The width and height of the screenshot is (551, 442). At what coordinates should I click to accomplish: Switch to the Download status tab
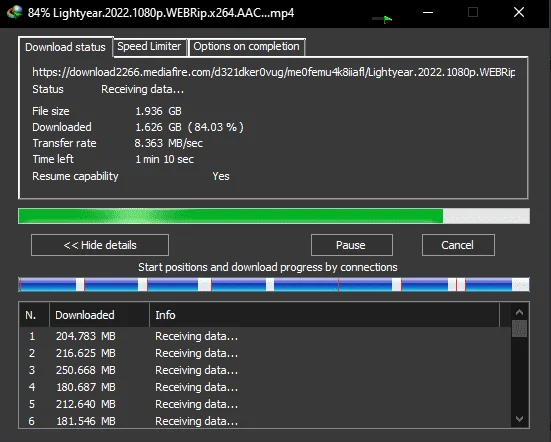tap(65, 47)
